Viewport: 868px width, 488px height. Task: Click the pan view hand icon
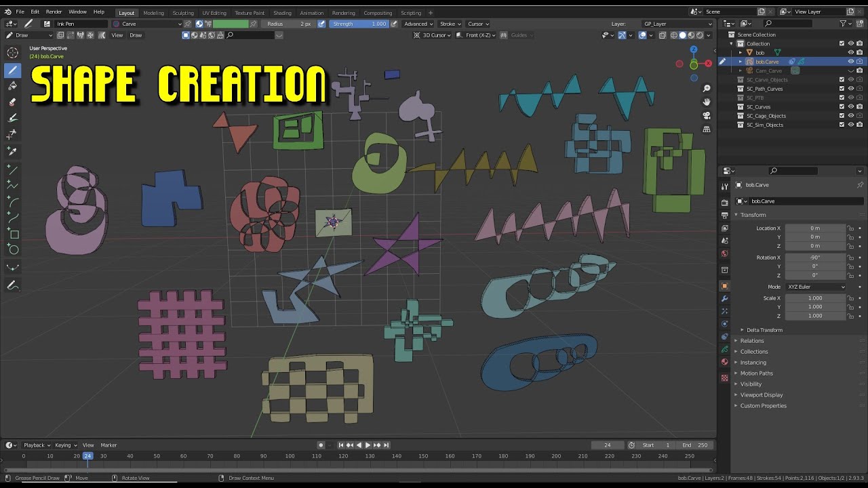pyautogui.click(x=707, y=102)
